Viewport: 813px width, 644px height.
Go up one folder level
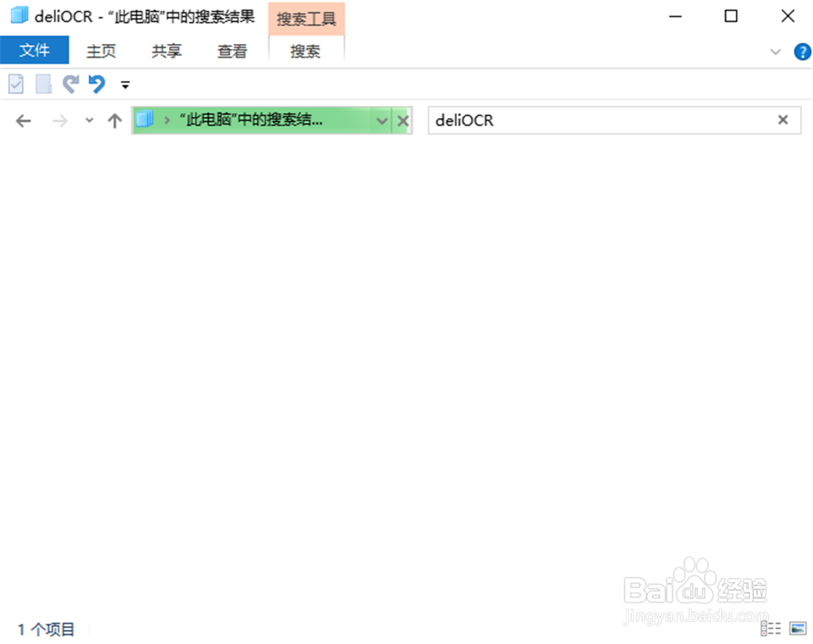(x=115, y=121)
